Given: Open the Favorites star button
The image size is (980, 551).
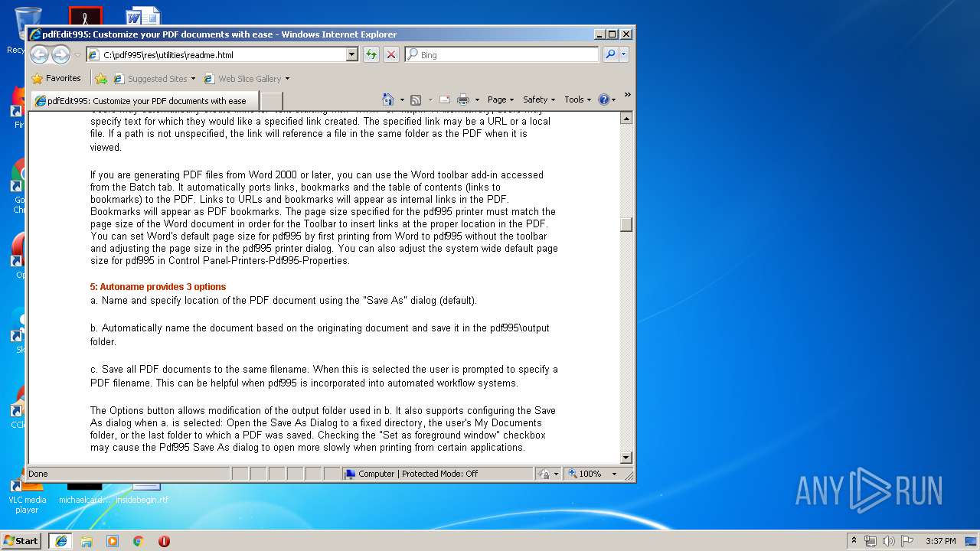Looking at the screenshot, I should (x=56, y=78).
